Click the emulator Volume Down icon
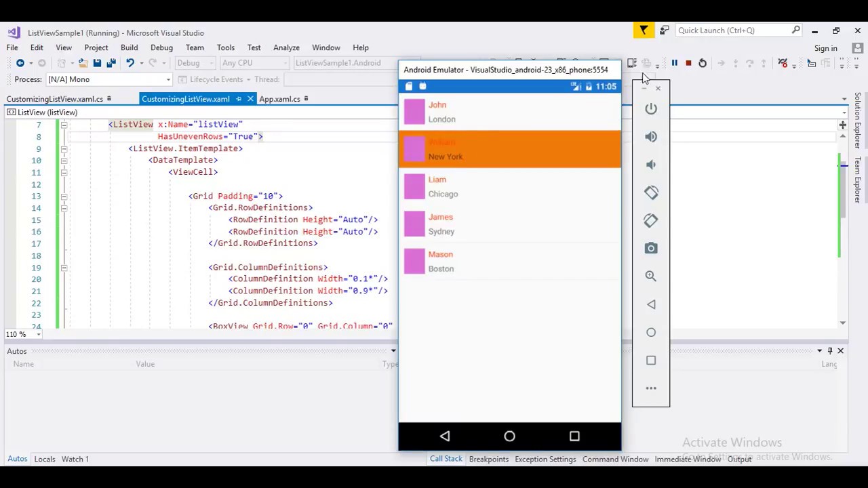868x488 pixels. tap(651, 165)
